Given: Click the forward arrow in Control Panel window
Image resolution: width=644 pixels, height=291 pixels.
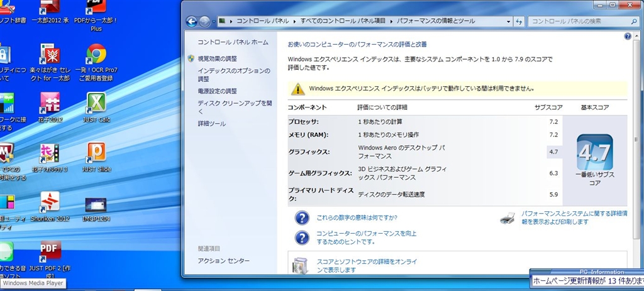Looking at the screenshot, I should point(204,21).
